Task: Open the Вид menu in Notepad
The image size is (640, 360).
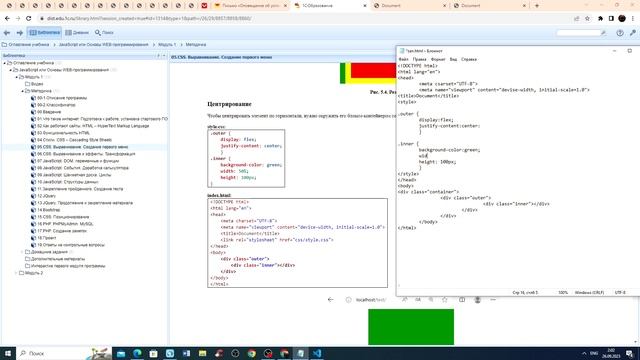Action: click(453, 60)
